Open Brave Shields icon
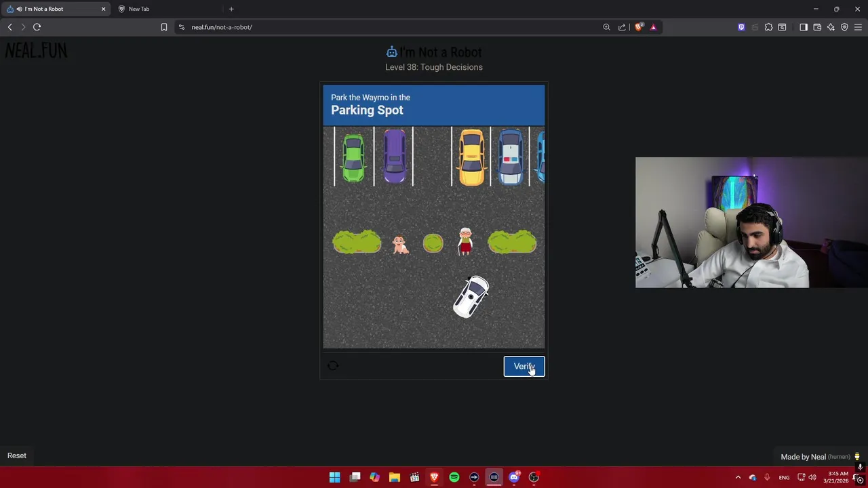Image resolution: width=868 pixels, height=488 pixels. pos(638,27)
